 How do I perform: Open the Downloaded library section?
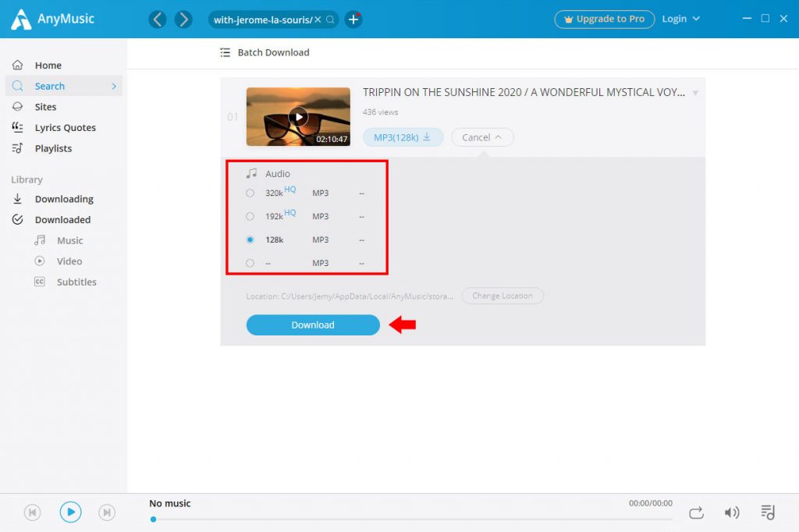[64, 220]
